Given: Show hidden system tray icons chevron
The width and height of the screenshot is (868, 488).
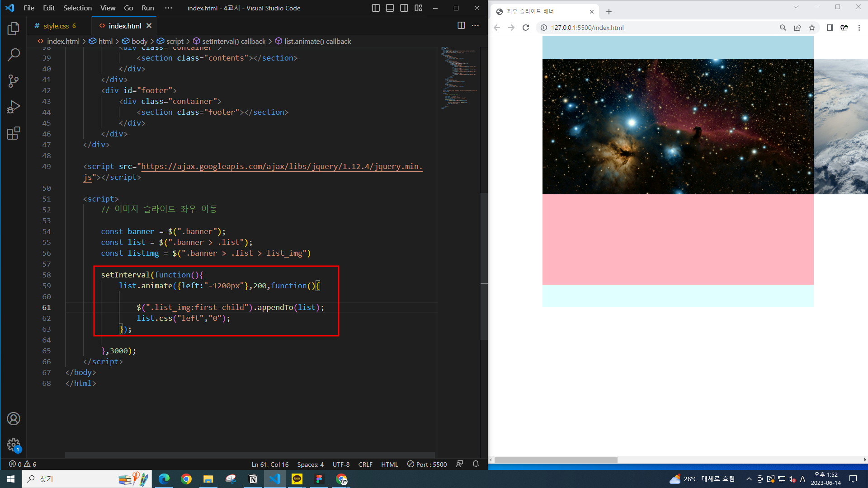Looking at the screenshot, I should (749, 479).
